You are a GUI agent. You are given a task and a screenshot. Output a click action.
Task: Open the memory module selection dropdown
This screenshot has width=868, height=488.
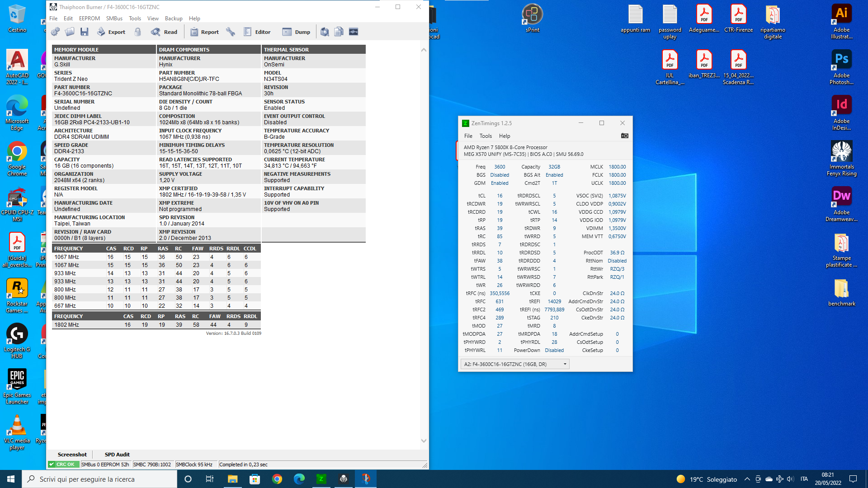[x=515, y=364]
